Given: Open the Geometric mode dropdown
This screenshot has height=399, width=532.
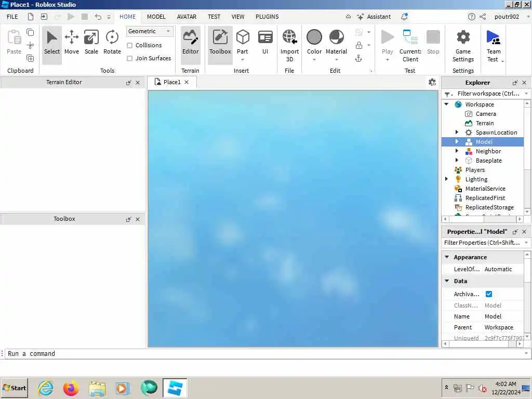Looking at the screenshot, I should point(150,31).
